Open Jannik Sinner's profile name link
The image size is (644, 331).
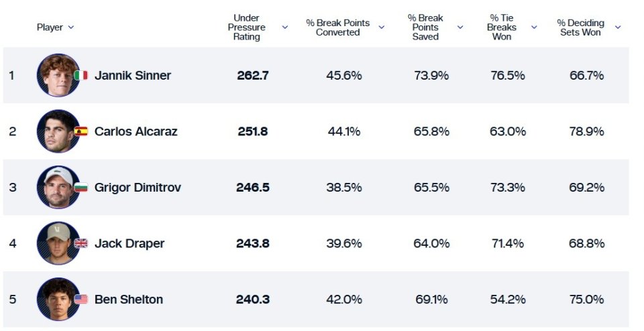click(133, 76)
